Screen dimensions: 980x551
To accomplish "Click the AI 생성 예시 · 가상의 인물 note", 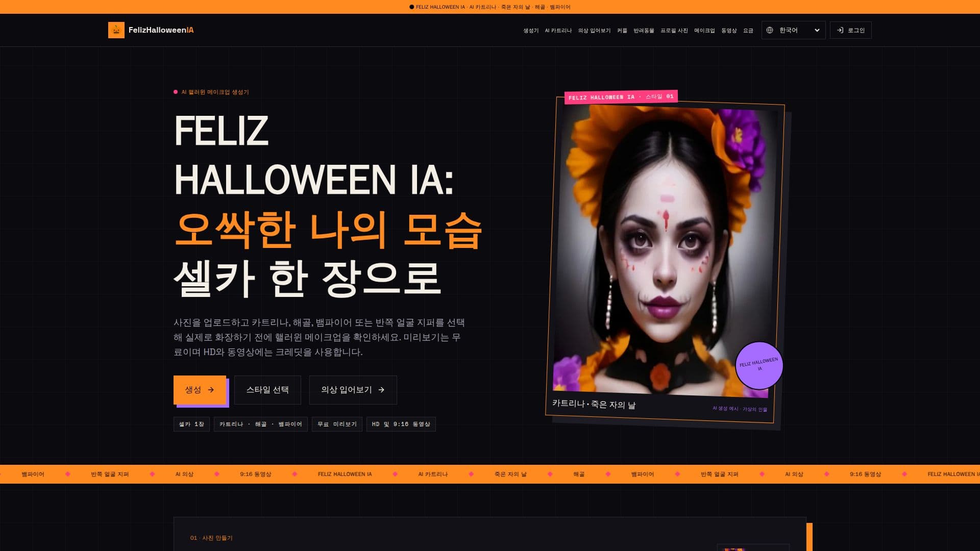I will pos(740,409).
